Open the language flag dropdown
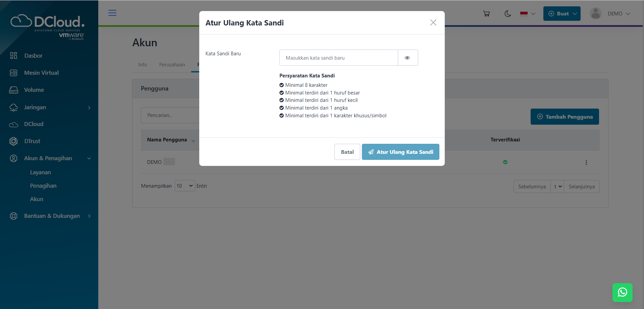The width and height of the screenshot is (644, 309). tap(528, 14)
